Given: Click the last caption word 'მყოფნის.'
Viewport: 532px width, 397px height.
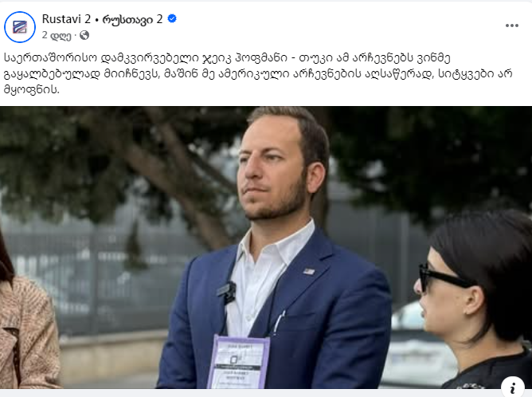Looking at the screenshot, I should [x=32, y=89].
